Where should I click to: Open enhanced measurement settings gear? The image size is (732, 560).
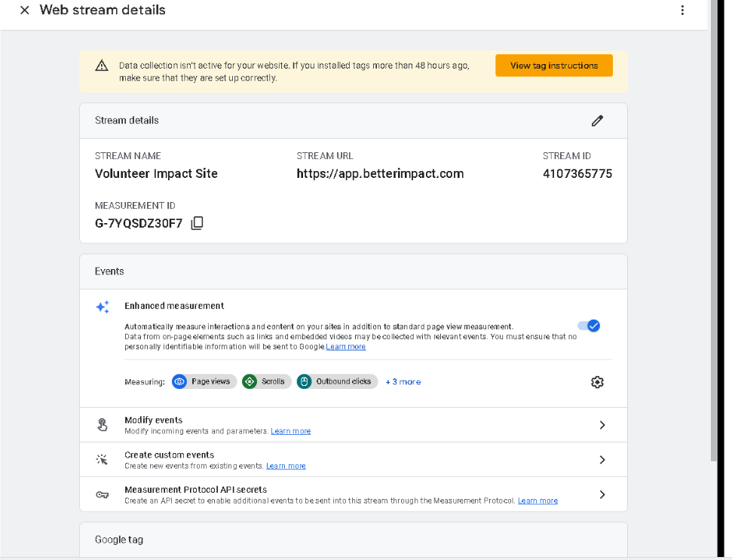tap(597, 382)
